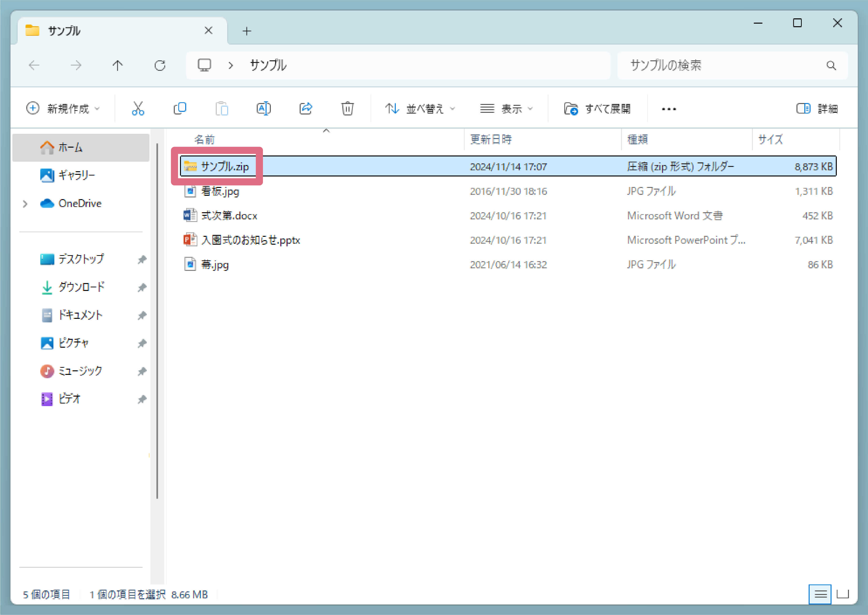Screen dimensions: 868x615
Task: Click the sidebar vertical scrollbar
Action: click(157, 321)
